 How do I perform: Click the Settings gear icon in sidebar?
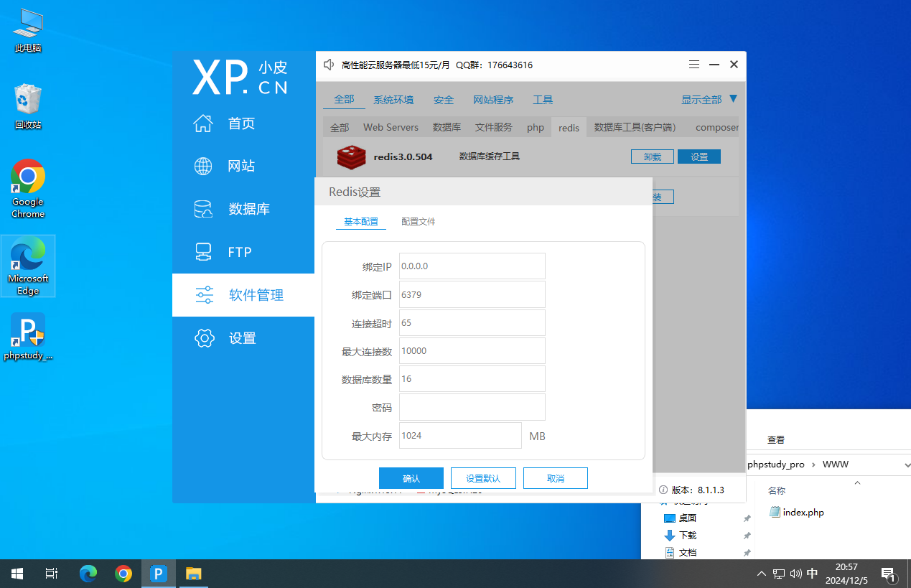click(204, 338)
